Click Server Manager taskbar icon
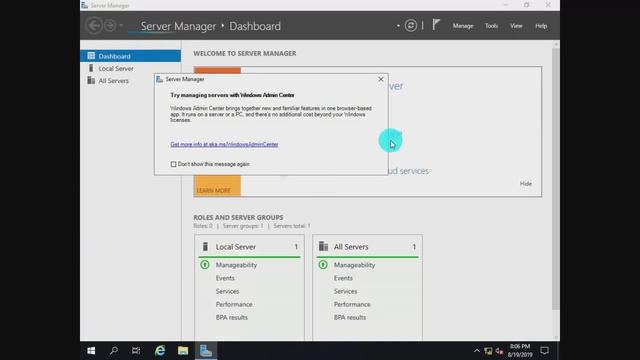Image resolution: width=640 pixels, height=360 pixels. pyautogui.click(x=206, y=351)
